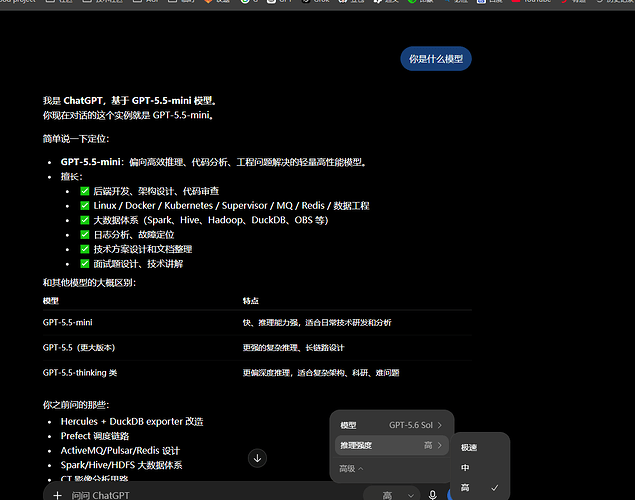Open the 模型 GPT-5.6 Sol submenu row
Screen dimensions: 635x500
click(391, 425)
